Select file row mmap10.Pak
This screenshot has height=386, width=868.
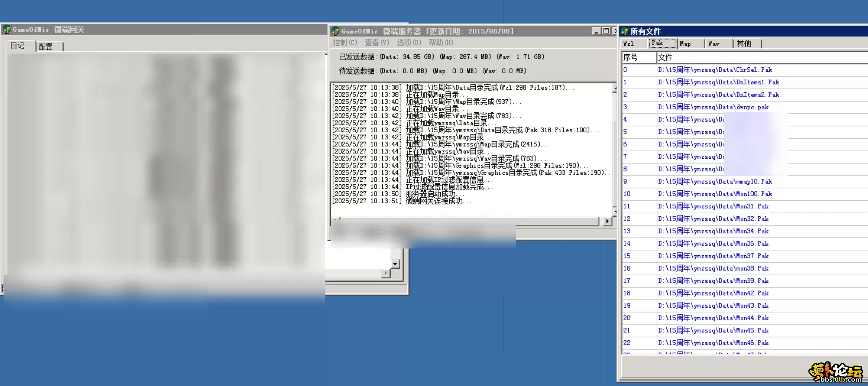[x=745, y=182]
